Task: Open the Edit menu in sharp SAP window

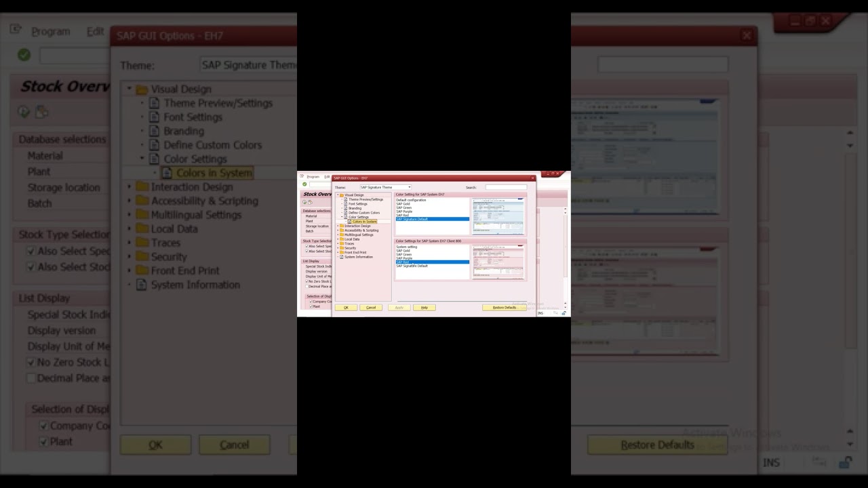Action: click(x=327, y=177)
